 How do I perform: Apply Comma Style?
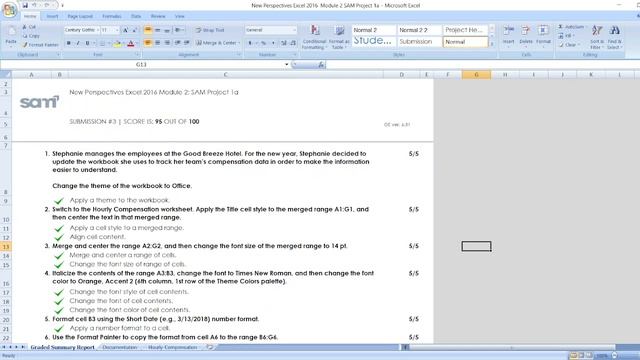click(273, 43)
